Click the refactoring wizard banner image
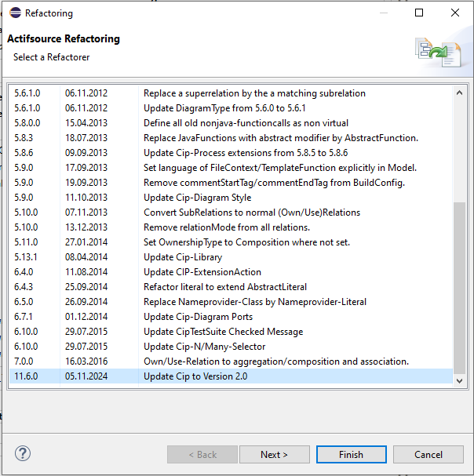Viewport: 474px width, 476px height. (438, 52)
